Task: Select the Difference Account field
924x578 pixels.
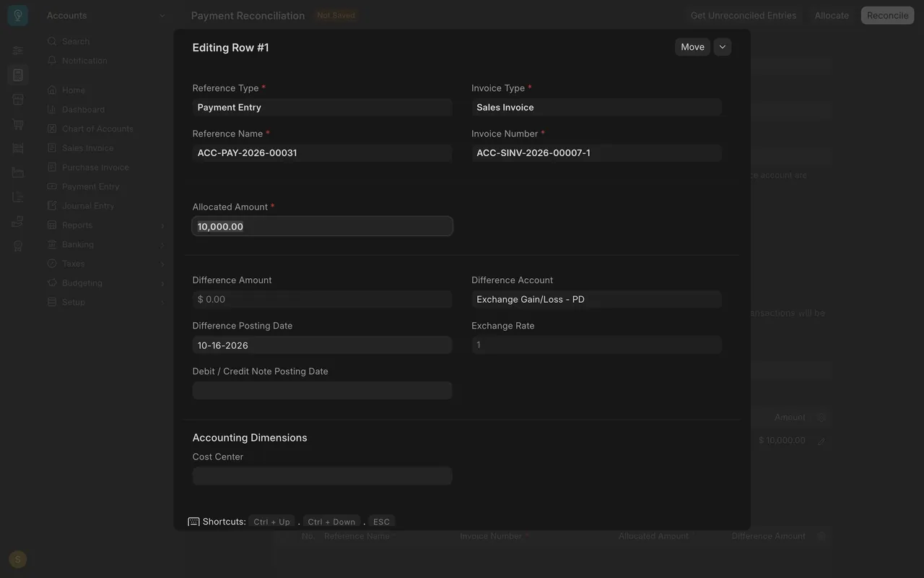Action: click(x=596, y=299)
